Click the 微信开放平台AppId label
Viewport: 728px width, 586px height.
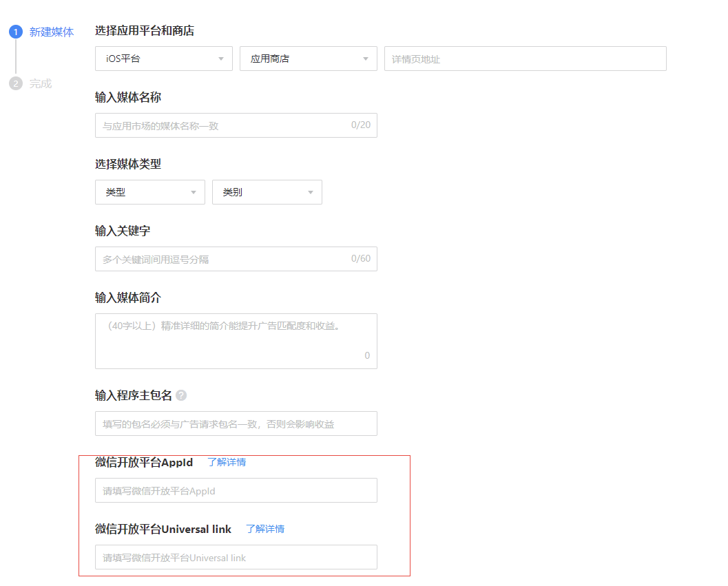tap(144, 462)
